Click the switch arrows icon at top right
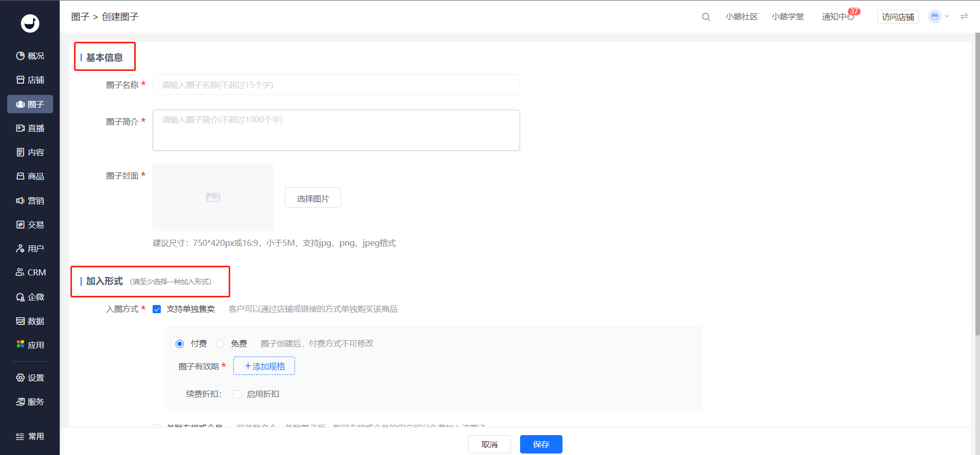 pos(964,16)
